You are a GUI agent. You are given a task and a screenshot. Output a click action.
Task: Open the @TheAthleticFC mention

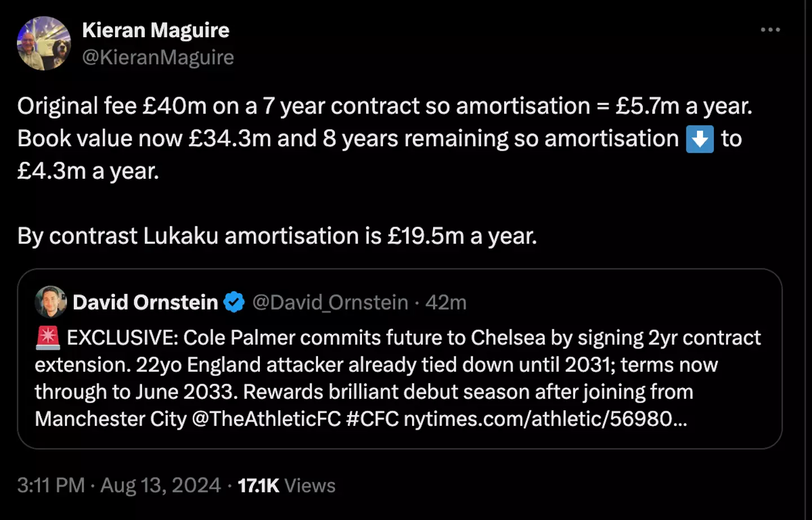266,419
